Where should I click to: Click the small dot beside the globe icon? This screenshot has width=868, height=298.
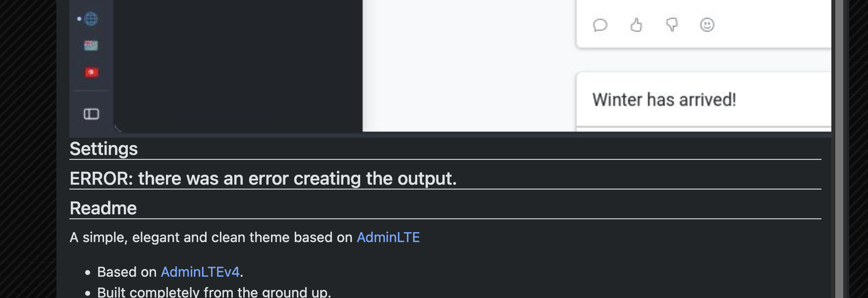pos(79,19)
